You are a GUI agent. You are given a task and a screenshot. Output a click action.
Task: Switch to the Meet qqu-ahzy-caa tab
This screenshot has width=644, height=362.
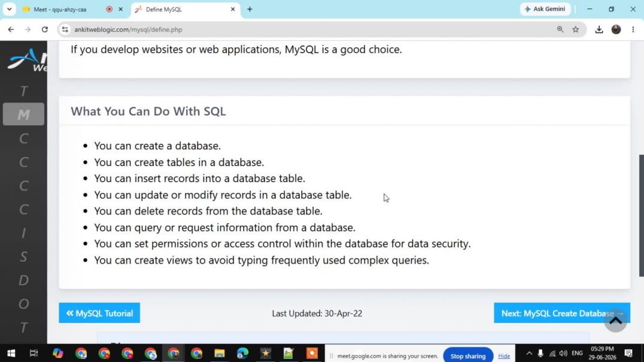[66, 9]
